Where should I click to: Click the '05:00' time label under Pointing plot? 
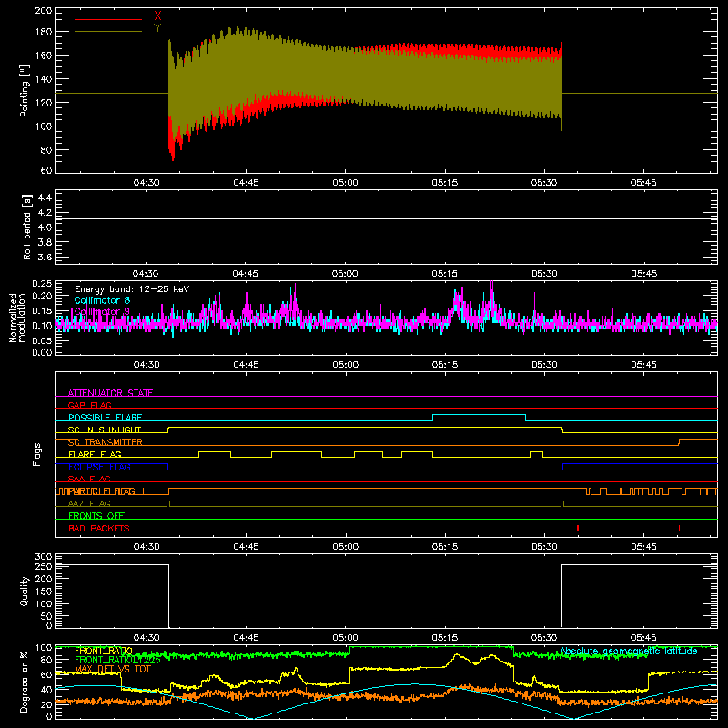click(x=346, y=183)
